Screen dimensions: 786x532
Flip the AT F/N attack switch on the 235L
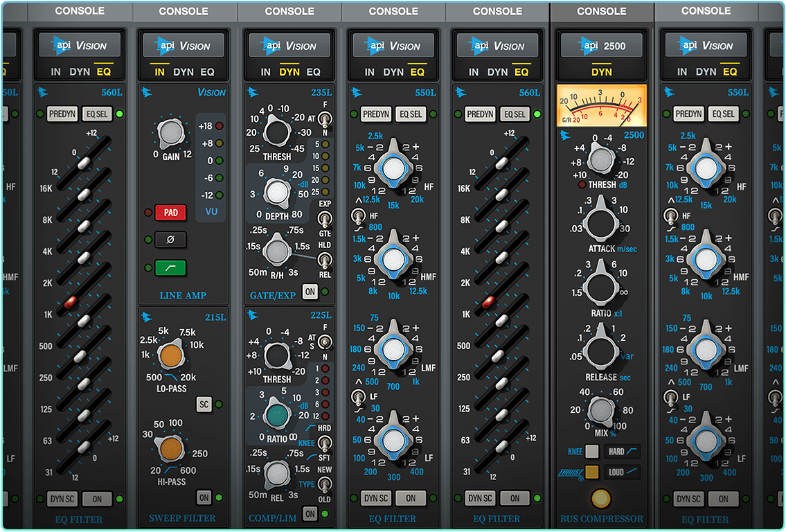[x=325, y=119]
